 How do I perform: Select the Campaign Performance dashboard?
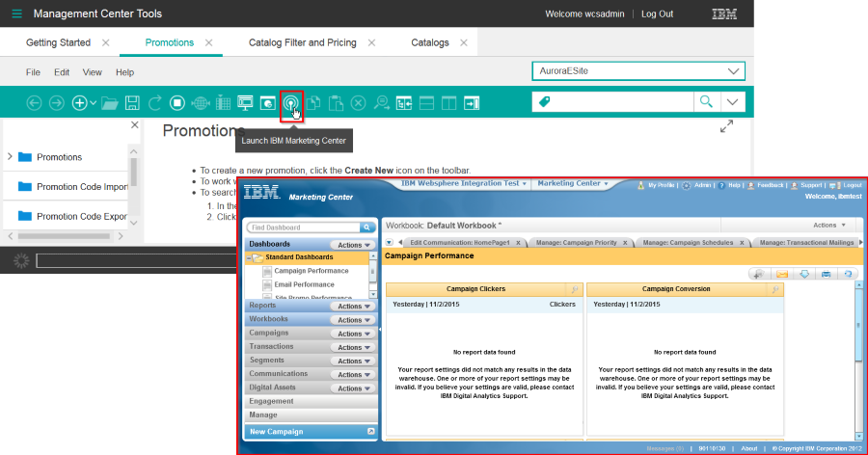click(x=312, y=271)
